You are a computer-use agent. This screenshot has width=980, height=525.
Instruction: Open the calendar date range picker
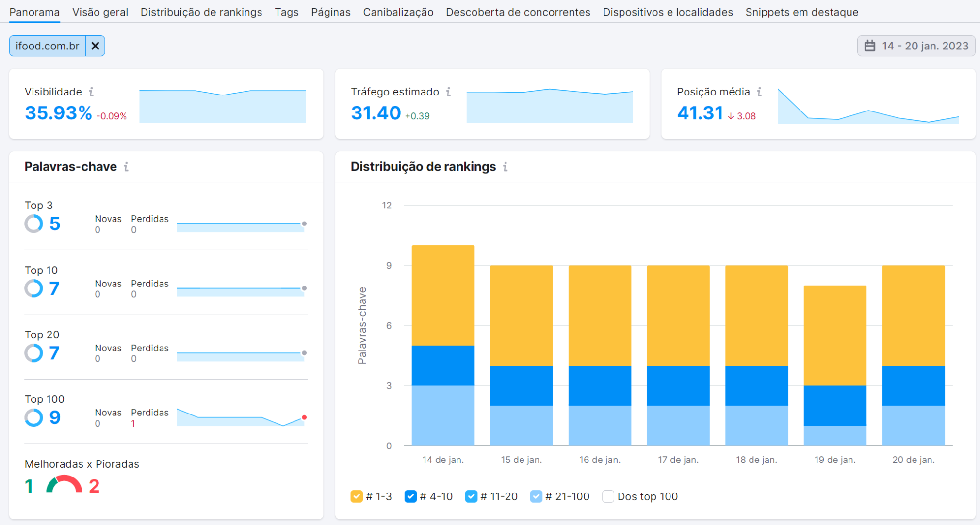pos(916,46)
